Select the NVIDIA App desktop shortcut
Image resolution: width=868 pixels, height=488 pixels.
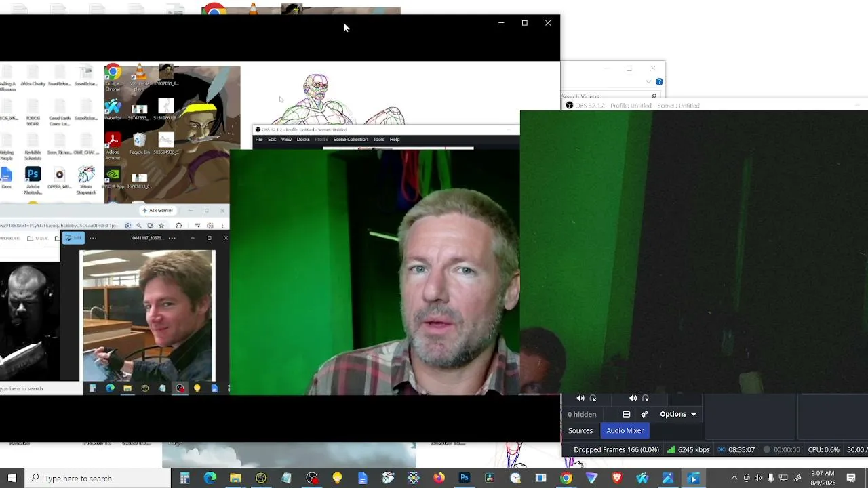[x=113, y=178]
